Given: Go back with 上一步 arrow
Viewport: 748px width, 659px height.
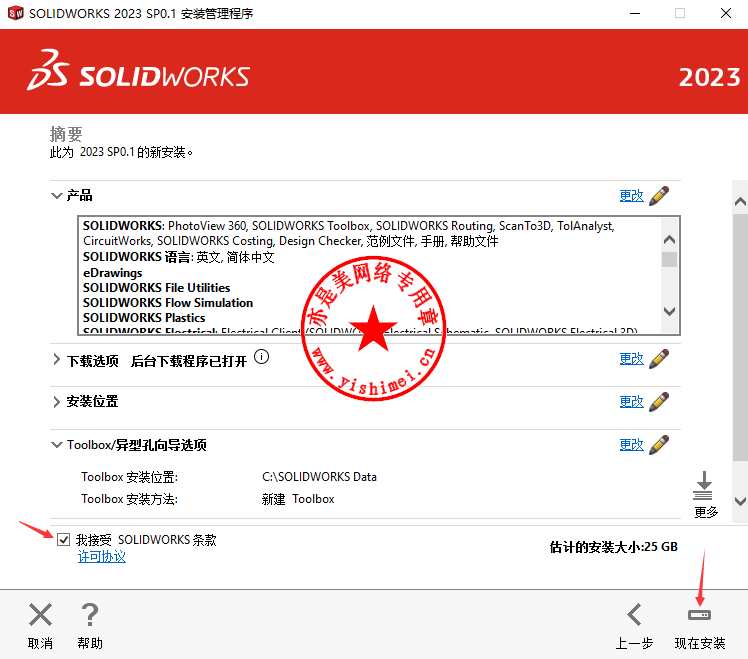Looking at the screenshot, I should pyautogui.click(x=634, y=614).
